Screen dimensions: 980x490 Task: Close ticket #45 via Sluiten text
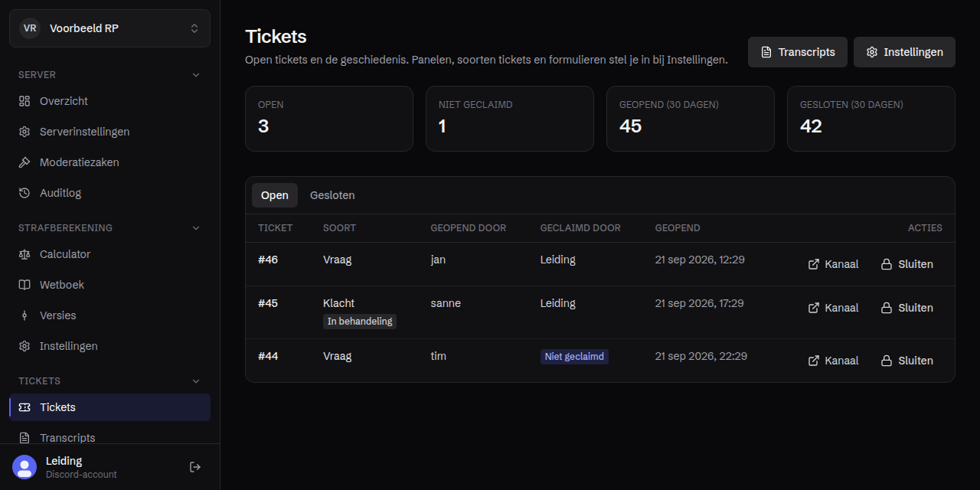tap(916, 308)
